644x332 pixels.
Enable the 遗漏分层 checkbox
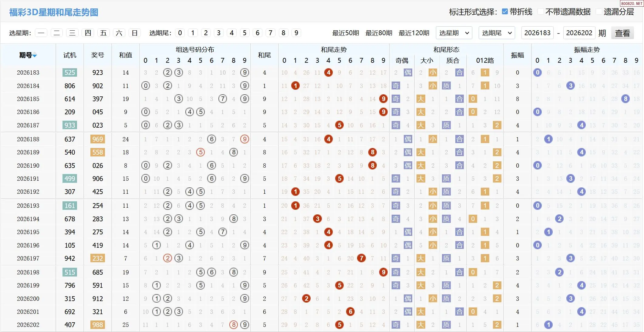point(599,12)
